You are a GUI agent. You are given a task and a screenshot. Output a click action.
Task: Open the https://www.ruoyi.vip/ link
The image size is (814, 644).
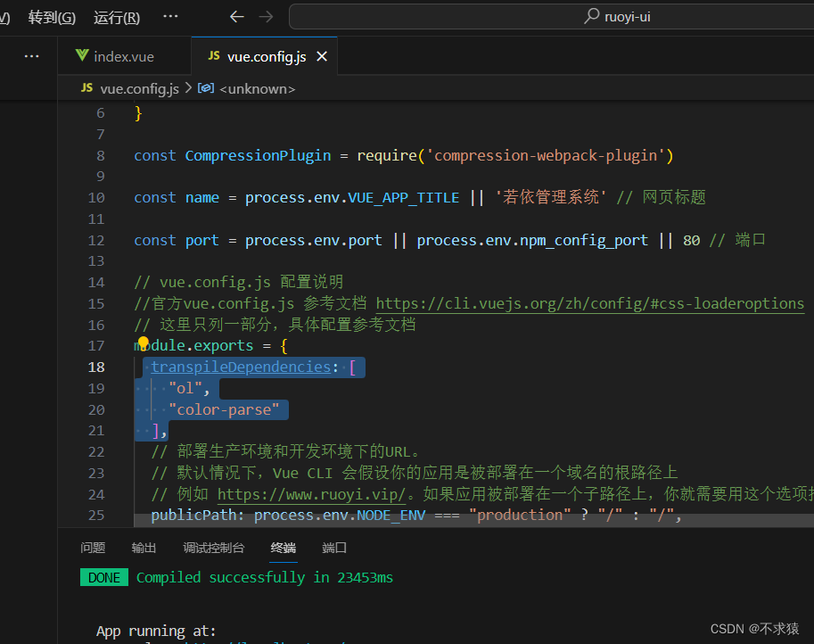tap(311, 494)
